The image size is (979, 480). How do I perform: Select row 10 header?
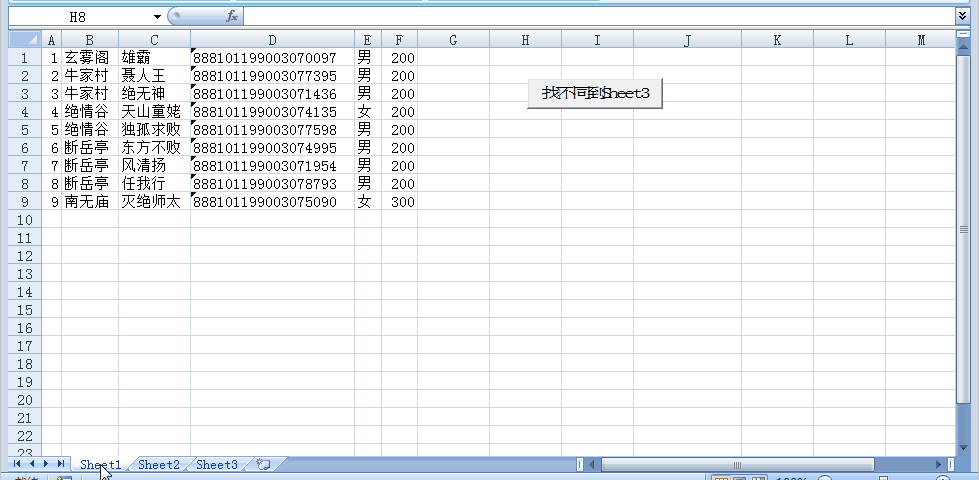point(25,220)
